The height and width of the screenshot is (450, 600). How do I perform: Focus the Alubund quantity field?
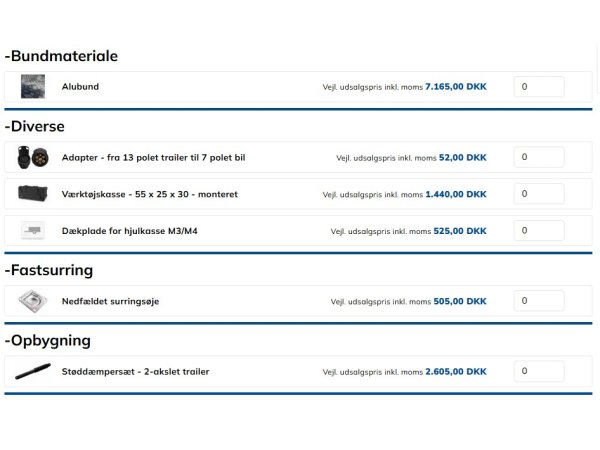click(x=538, y=87)
